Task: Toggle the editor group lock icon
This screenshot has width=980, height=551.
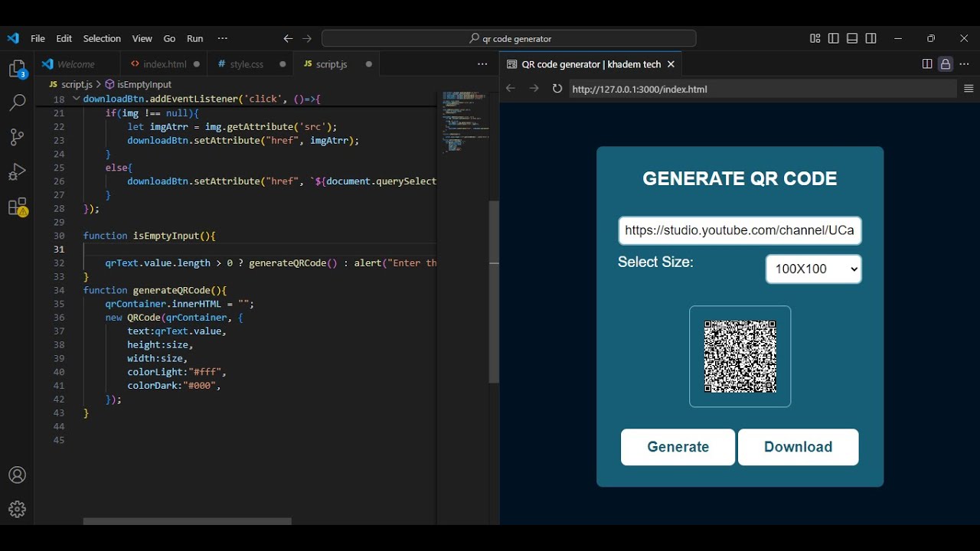Action: 946,64
